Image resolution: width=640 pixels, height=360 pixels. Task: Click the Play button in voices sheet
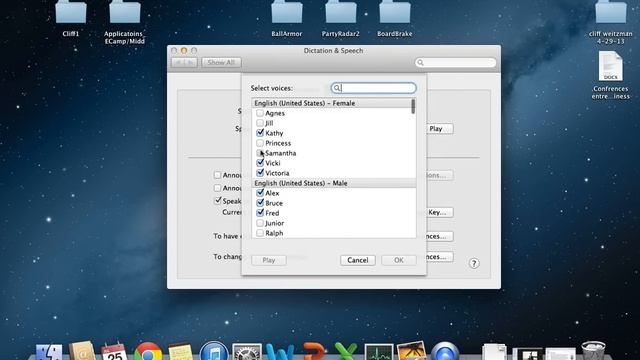click(x=269, y=260)
